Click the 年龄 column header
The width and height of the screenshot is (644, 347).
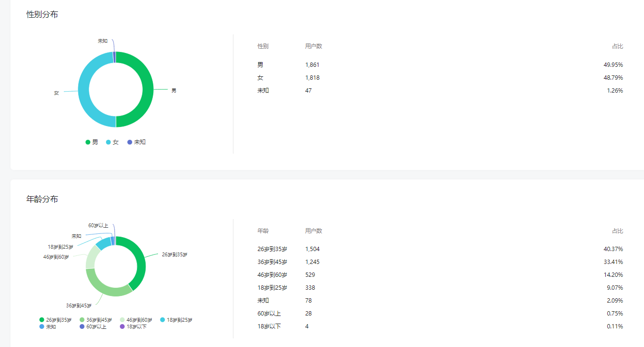(263, 231)
